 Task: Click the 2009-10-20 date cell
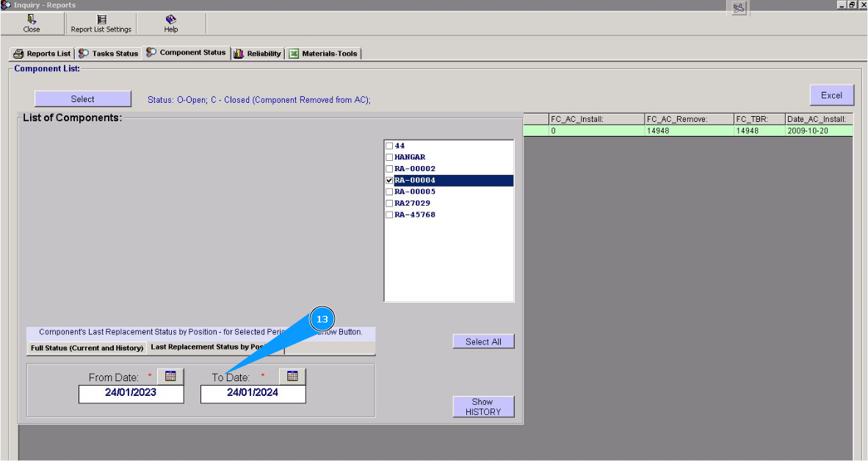coord(819,131)
